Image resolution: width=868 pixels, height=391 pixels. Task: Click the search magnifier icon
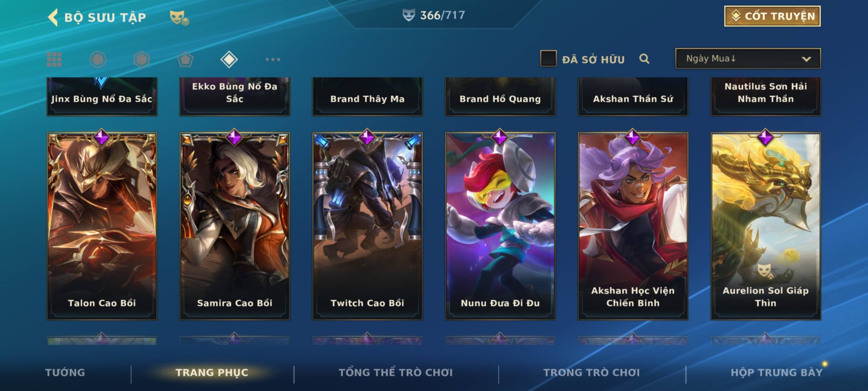[x=644, y=59]
